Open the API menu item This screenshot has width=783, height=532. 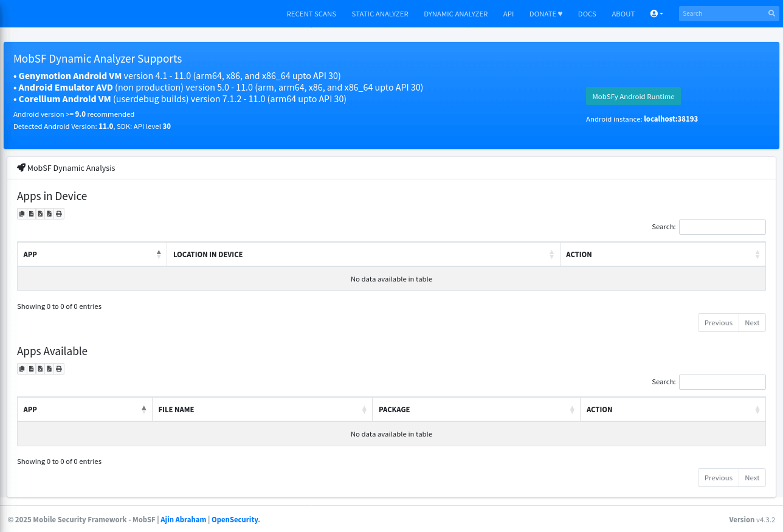508,14
